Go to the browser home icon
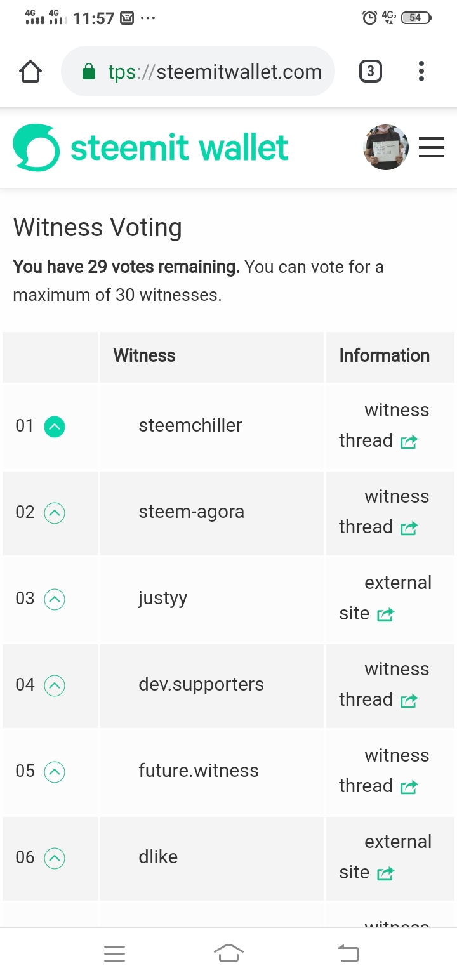Screen dimensions: 457x980 click(31, 72)
